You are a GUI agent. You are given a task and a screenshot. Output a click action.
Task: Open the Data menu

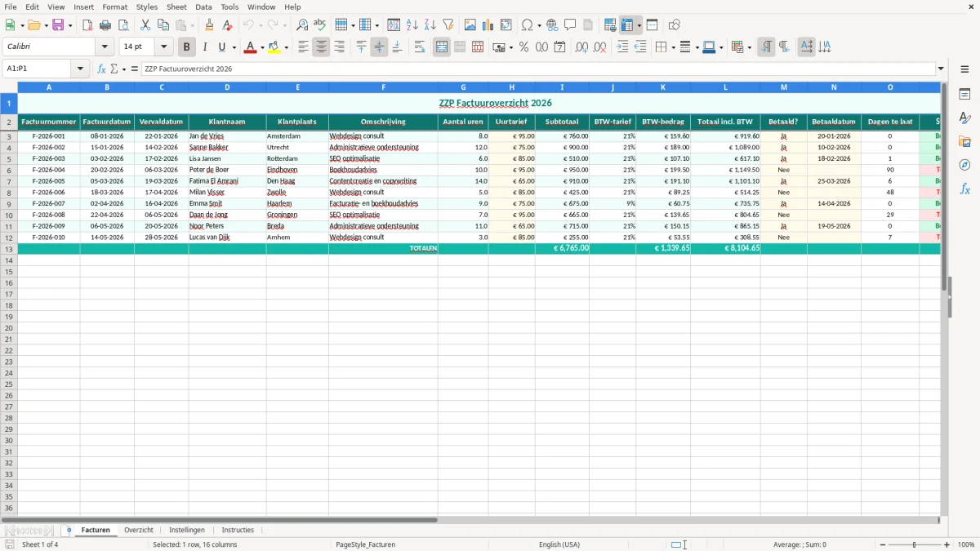click(203, 7)
